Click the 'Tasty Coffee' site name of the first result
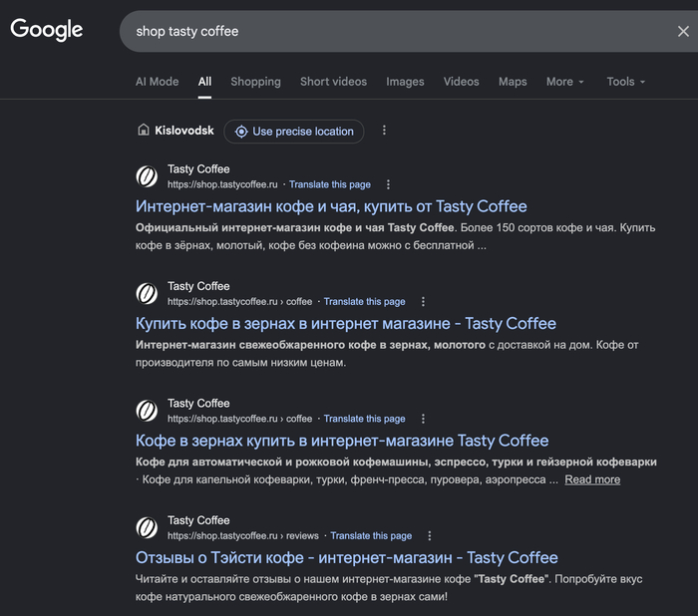Screen dimensions: 698x616 point(198,169)
